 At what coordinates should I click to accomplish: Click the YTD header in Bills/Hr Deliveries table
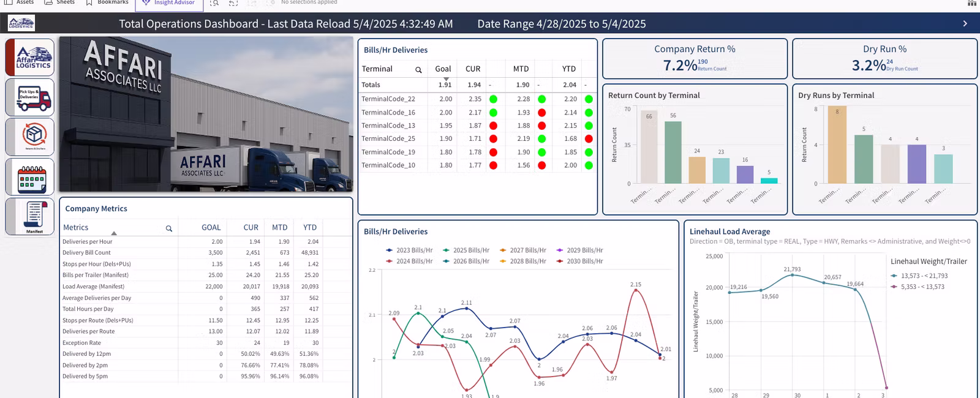point(569,69)
